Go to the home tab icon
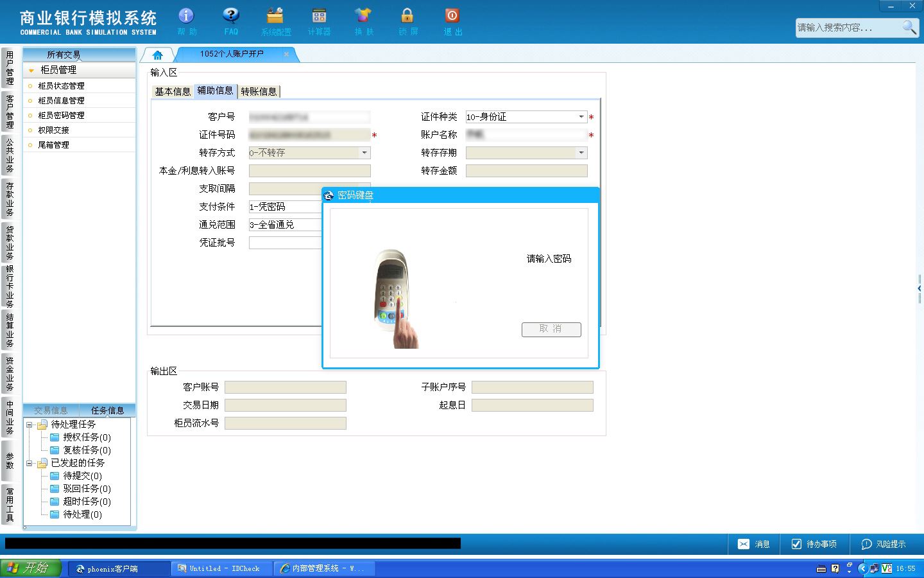Image resolution: width=924 pixels, height=578 pixels. [x=158, y=55]
